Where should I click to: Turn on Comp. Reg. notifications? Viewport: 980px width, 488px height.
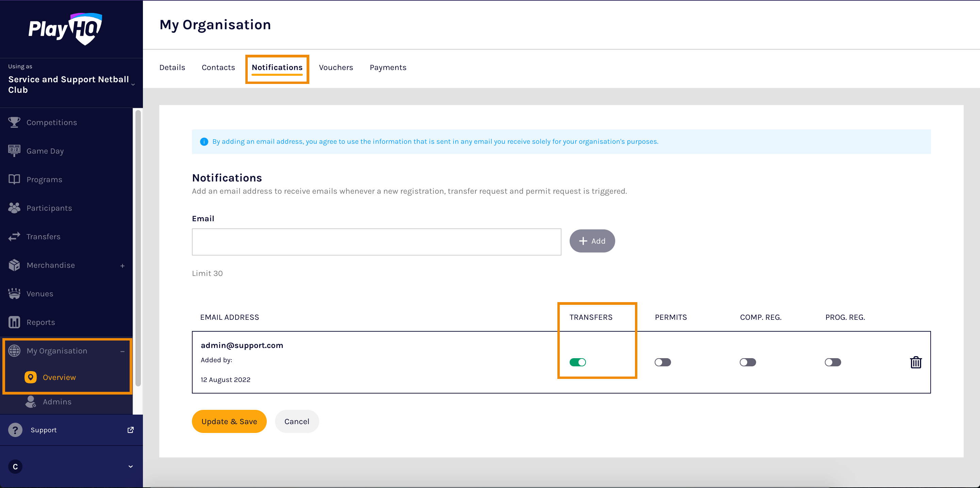pos(747,362)
